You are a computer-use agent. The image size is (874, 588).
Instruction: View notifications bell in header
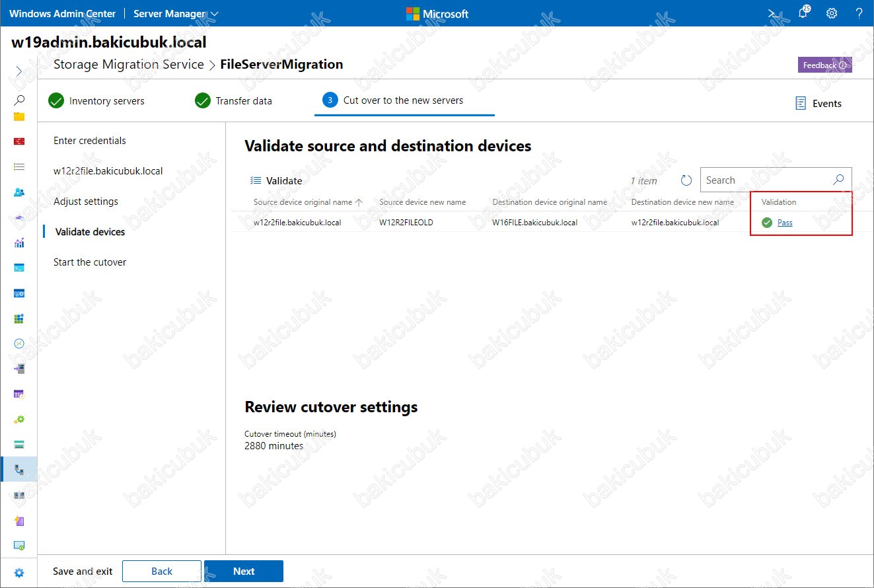coord(804,13)
